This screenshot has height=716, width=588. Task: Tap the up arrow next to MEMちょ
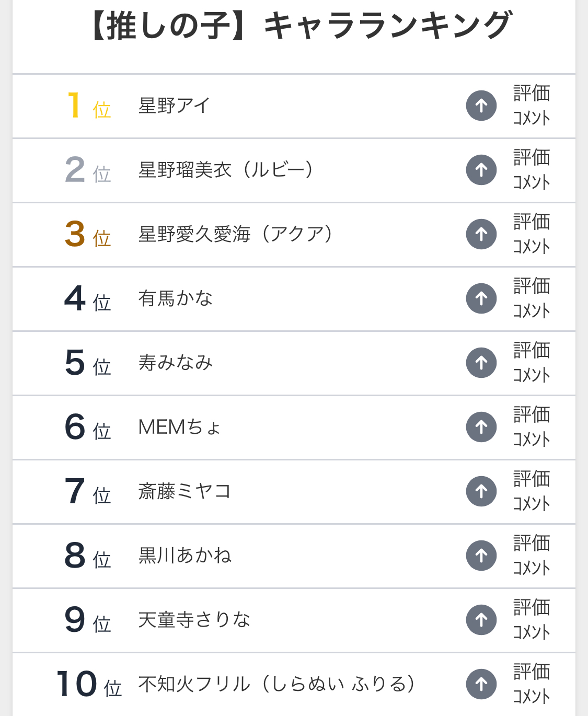coord(481,427)
